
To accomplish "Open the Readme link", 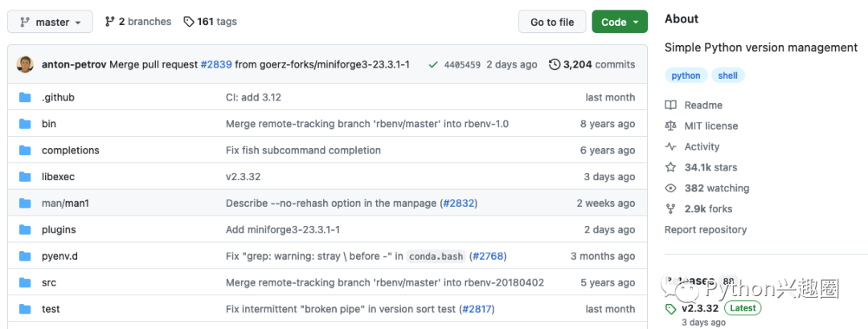I will [x=703, y=105].
